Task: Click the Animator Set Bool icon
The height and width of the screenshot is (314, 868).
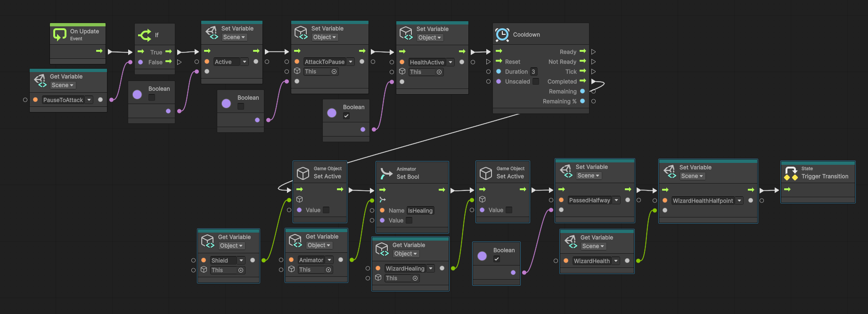Action: tap(386, 173)
